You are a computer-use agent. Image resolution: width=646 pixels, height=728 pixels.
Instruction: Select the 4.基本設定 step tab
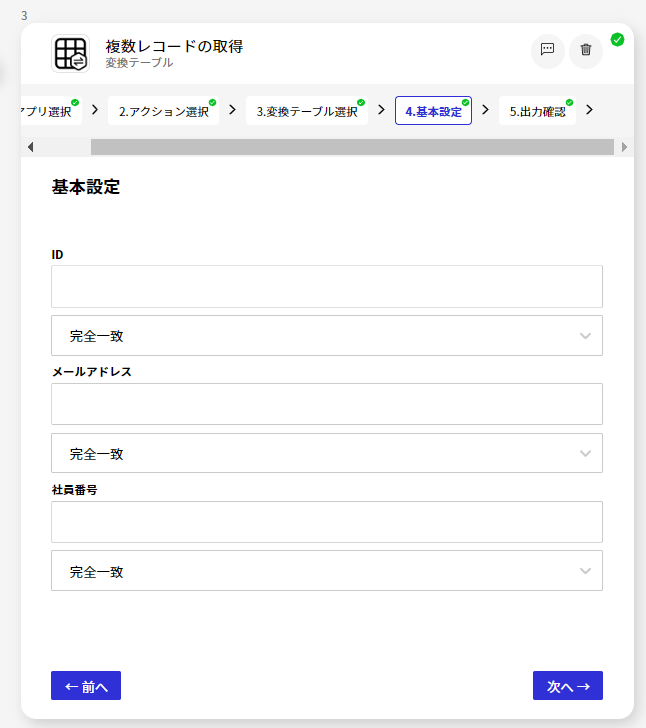tap(433, 111)
